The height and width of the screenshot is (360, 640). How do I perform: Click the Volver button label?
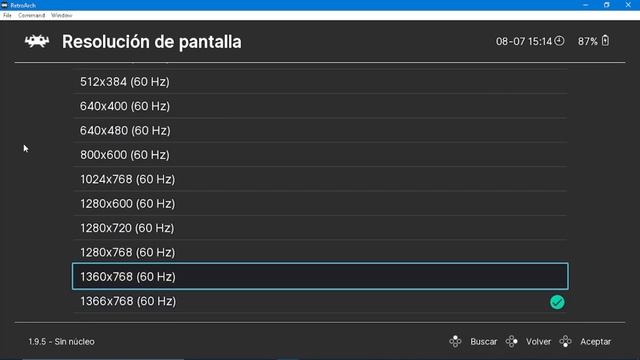(538, 342)
